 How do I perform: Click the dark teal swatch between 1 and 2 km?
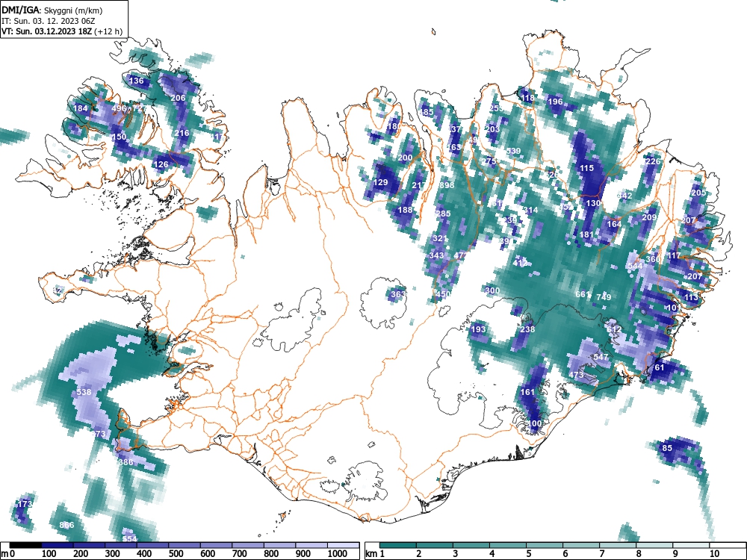pyautogui.click(x=398, y=545)
